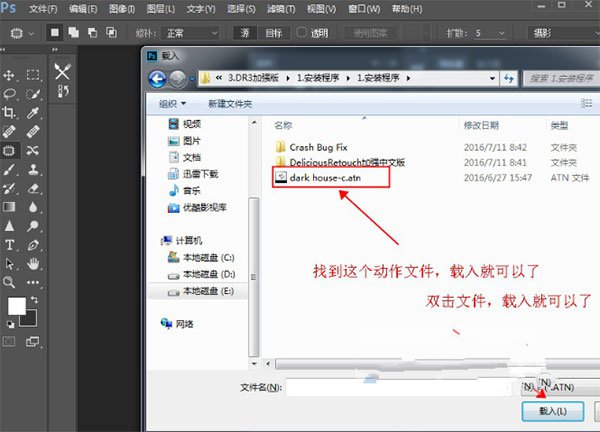This screenshot has height=432, width=600.
Task: Select the Eraser tool
Action: click(33, 188)
